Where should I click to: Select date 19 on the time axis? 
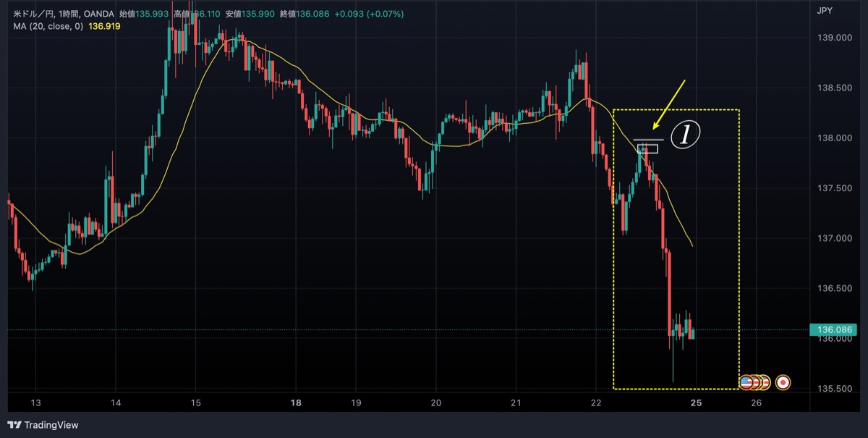point(356,403)
